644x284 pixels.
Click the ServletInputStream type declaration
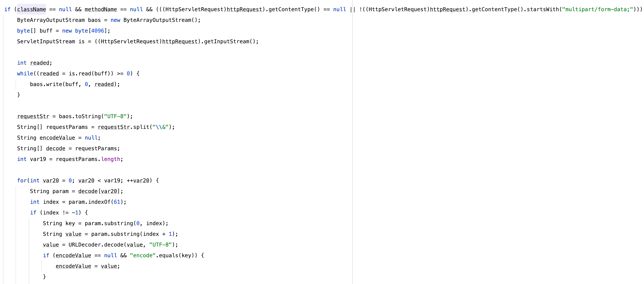(46, 42)
